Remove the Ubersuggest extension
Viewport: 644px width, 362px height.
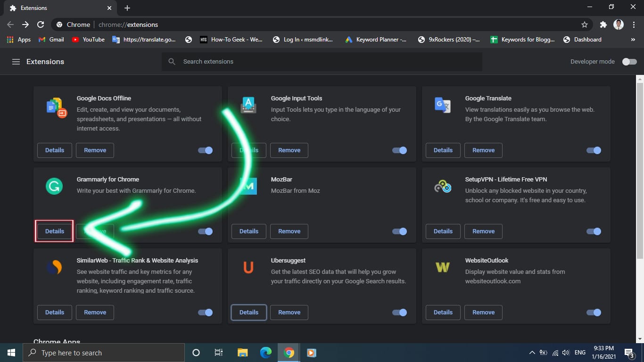(289, 313)
